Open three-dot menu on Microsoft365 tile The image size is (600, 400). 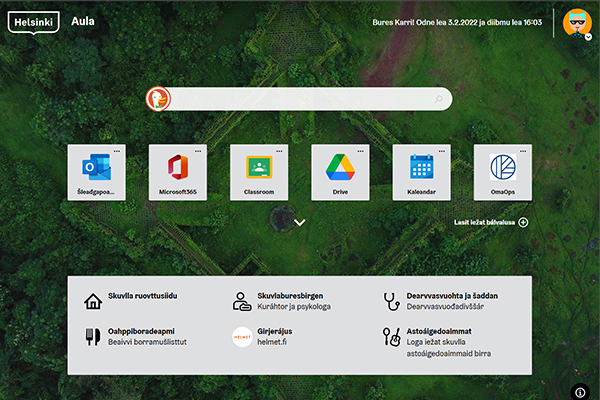pyautogui.click(x=198, y=151)
